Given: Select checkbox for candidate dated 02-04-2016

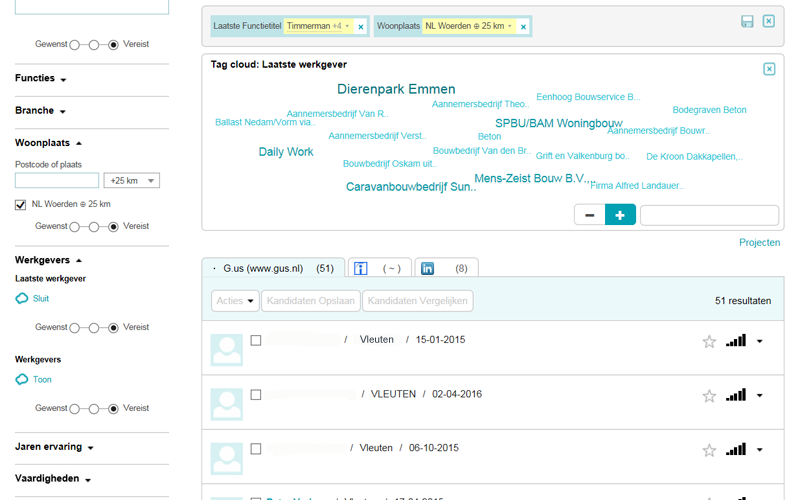Looking at the screenshot, I should [256, 395].
